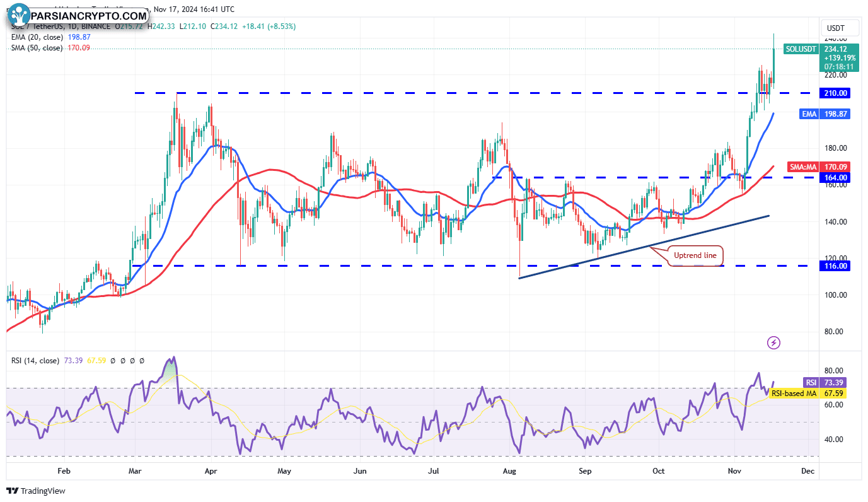
Task: Click the Jul label on time axis
Action: (x=433, y=471)
